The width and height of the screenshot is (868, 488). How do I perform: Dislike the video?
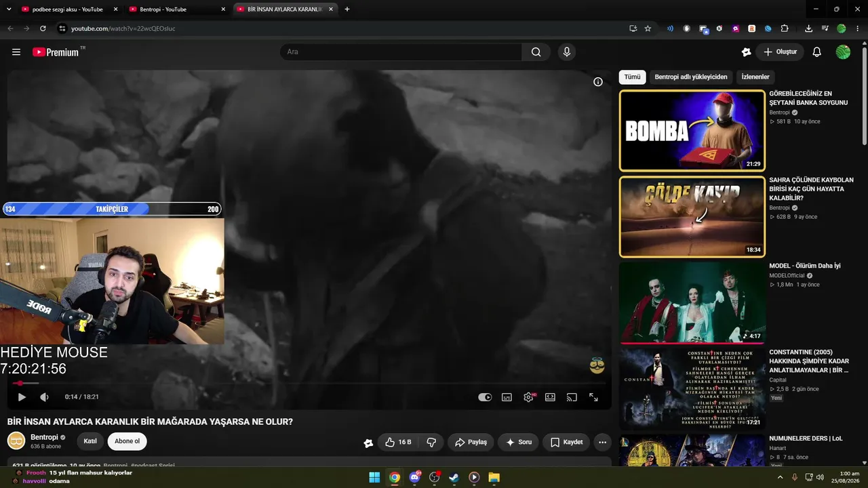click(x=431, y=442)
